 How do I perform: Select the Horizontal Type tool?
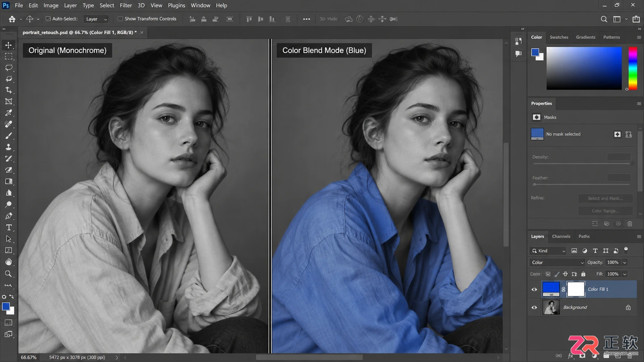pos(8,227)
